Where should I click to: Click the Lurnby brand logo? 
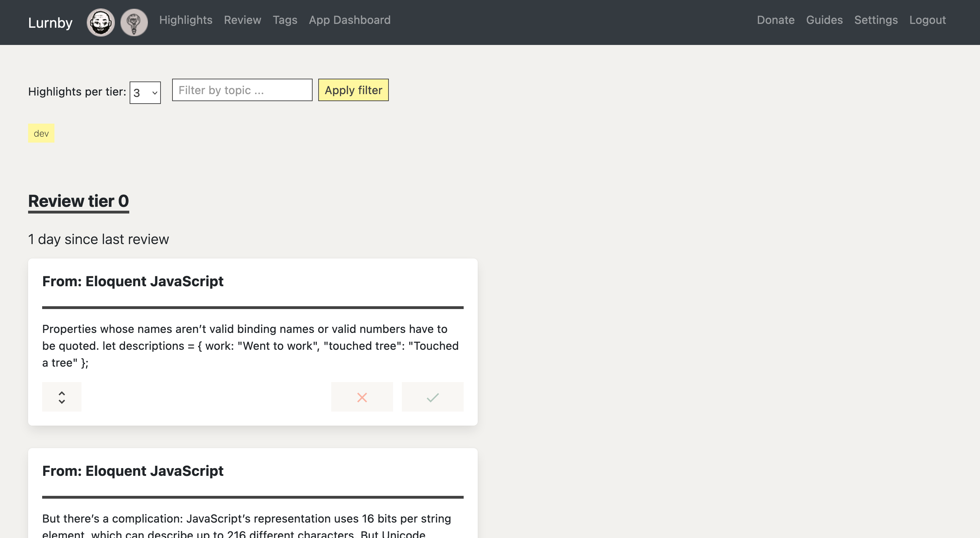click(x=50, y=23)
